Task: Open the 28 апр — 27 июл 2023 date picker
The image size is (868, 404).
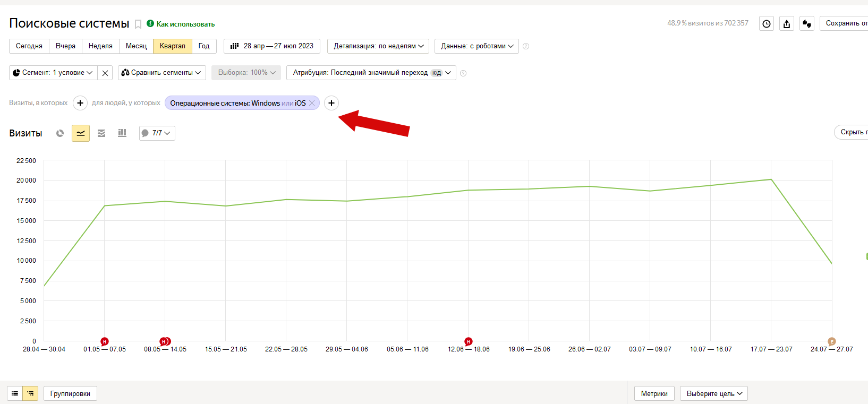Action: pyautogui.click(x=272, y=46)
